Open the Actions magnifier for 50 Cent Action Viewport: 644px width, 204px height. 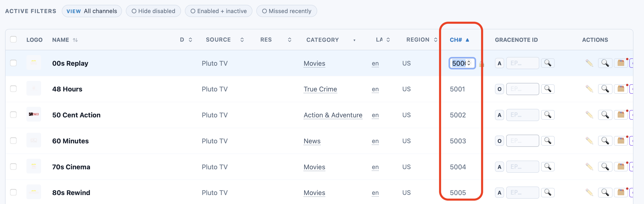click(605, 115)
